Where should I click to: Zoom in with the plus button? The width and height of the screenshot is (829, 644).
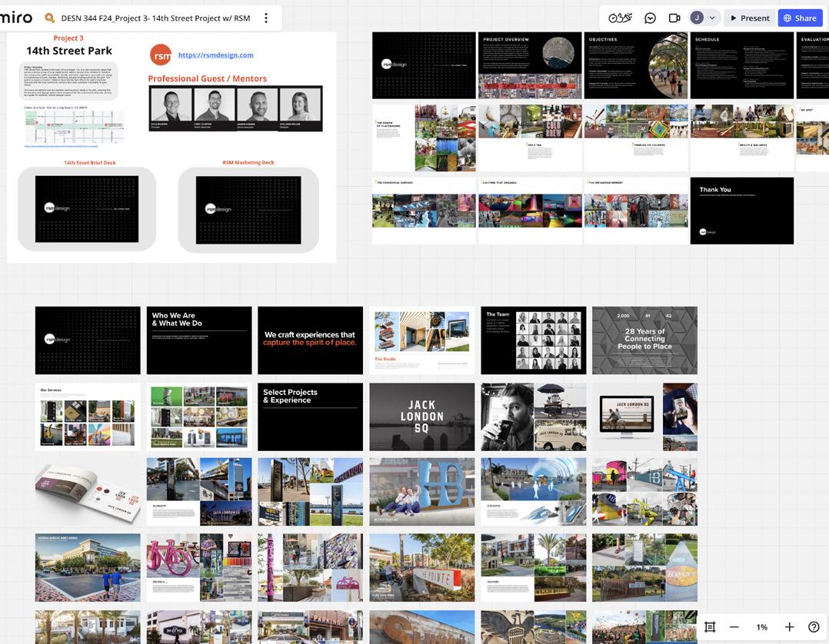tap(789, 627)
